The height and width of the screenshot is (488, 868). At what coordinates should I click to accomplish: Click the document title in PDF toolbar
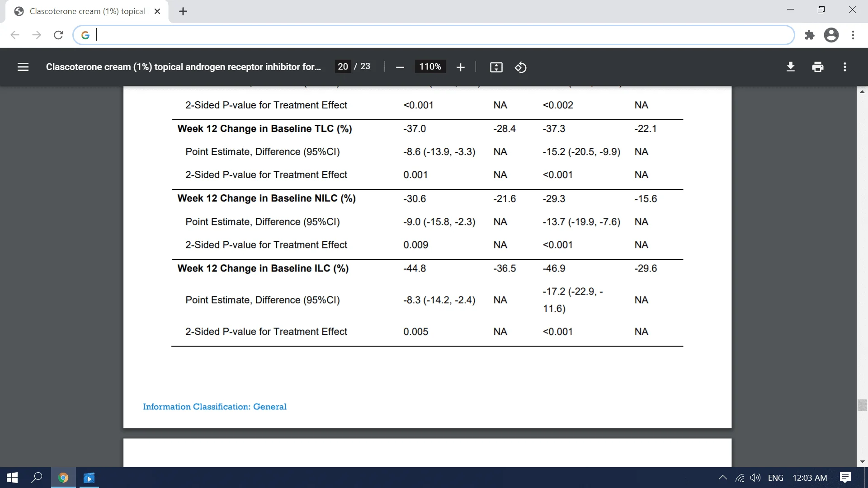(x=184, y=67)
